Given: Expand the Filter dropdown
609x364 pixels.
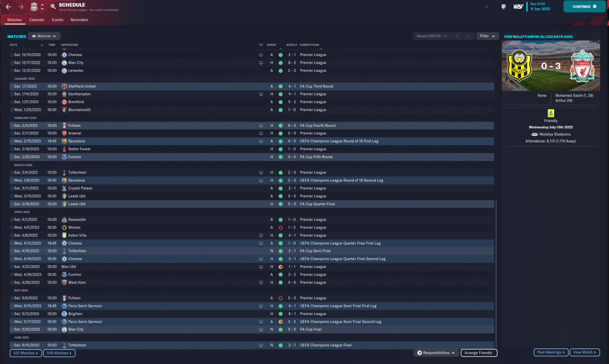Looking at the screenshot, I should pyautogui.click(x=487, y=36).
